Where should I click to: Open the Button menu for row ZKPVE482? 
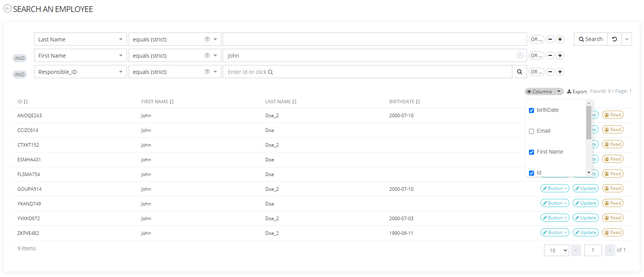555,233
